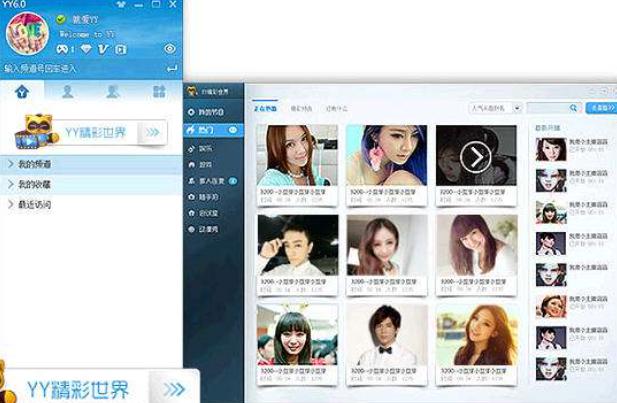Switch to the groups tab icon
The image size is (617, 403).
pos(113,92)
